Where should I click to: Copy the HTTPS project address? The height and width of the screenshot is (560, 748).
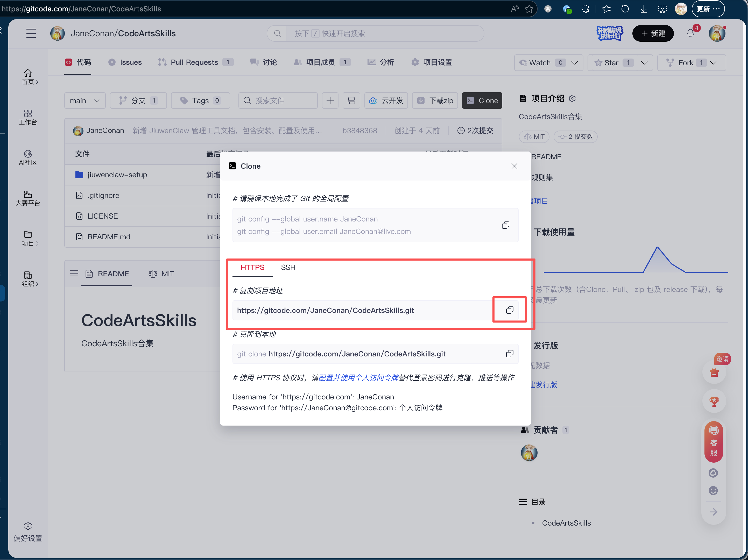[509, 310]
